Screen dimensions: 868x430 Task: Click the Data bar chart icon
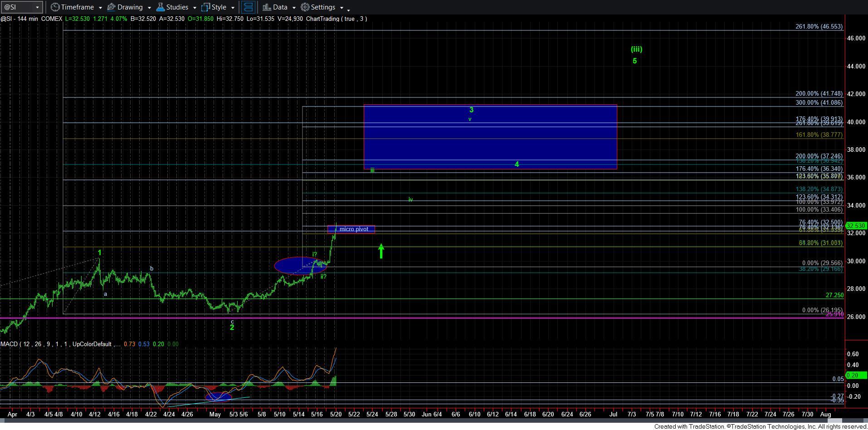[x=267, y=7]
